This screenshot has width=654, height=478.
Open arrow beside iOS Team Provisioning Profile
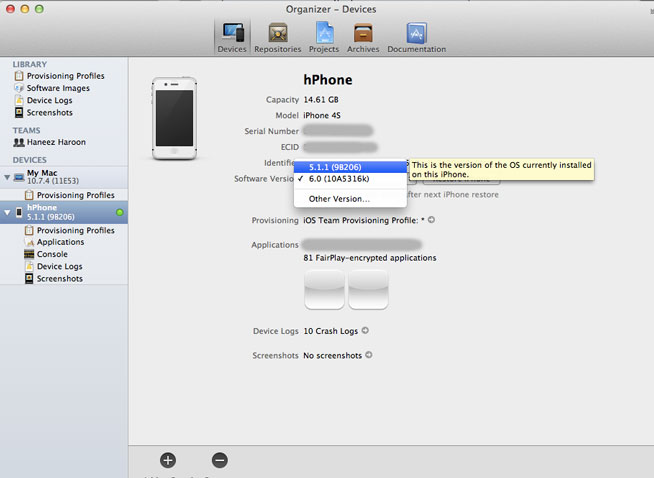click(x=431, y=220)
